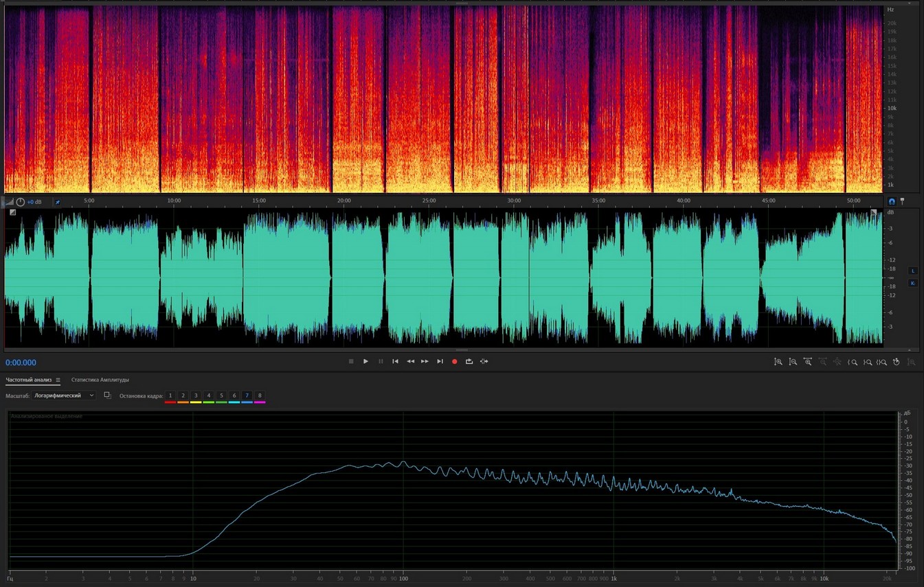Toggle the left channel L button
Image resolution: width=924 pixels, height=587 pixels.
tap(913, 271)
